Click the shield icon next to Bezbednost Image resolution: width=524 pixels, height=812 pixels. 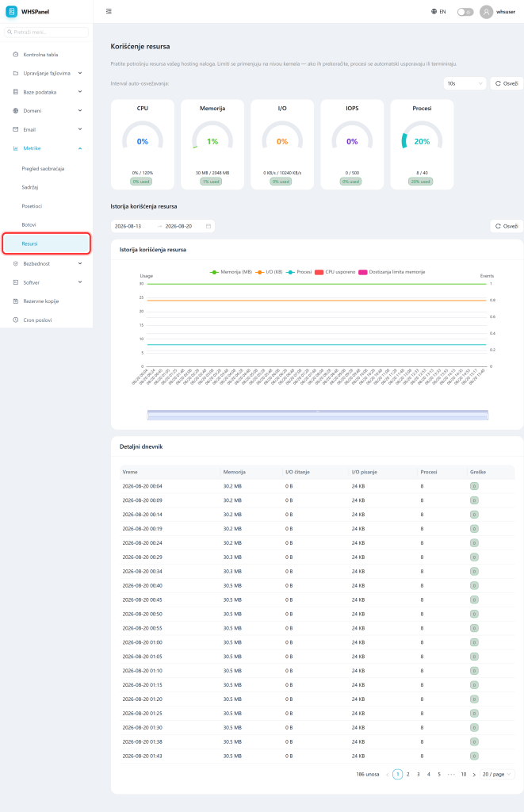[16, 263]
